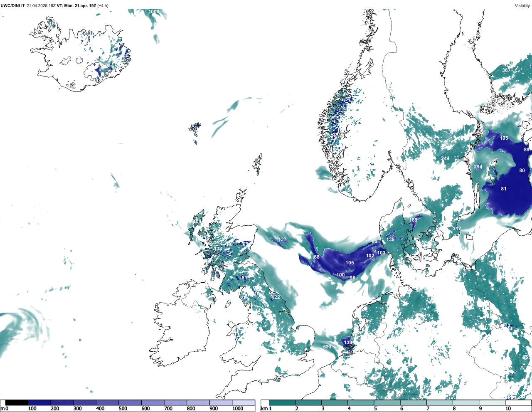Click the '523' value label off the Belgian coast
The image size is (532, 412).
(x=328, y=347)
